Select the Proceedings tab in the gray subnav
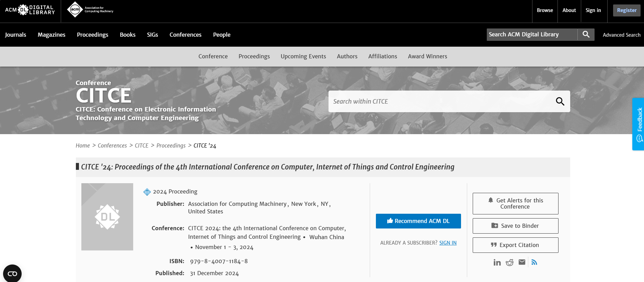 (x=254, y=56)
